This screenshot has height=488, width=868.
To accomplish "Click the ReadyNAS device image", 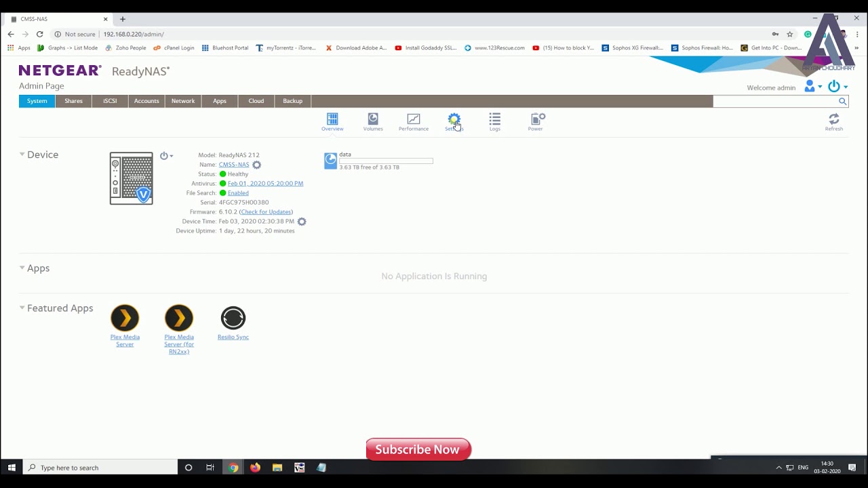I will point(132,178).
